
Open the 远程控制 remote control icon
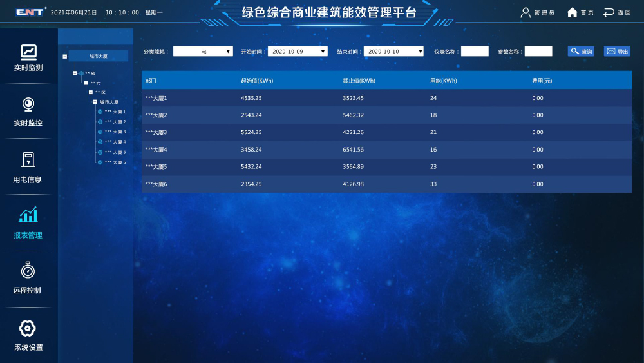click(x=28, y=271)
